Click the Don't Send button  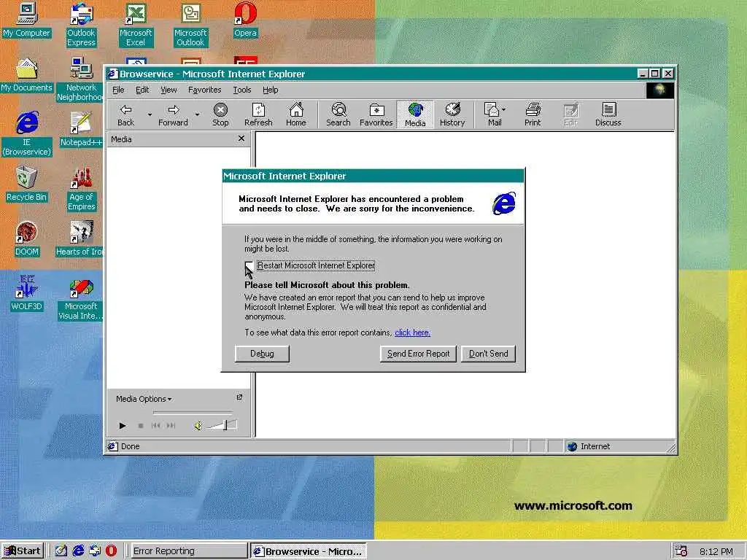tap(488, 354)
